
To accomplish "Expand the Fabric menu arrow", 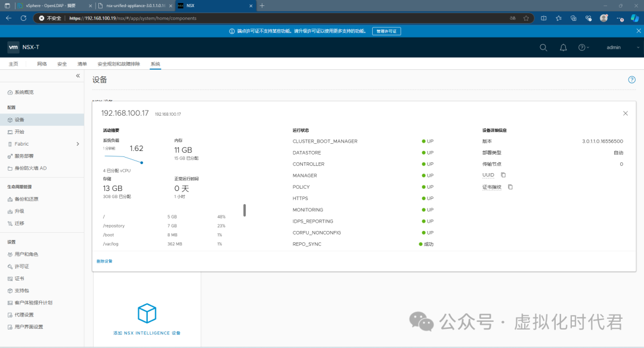I will point(78,144).
